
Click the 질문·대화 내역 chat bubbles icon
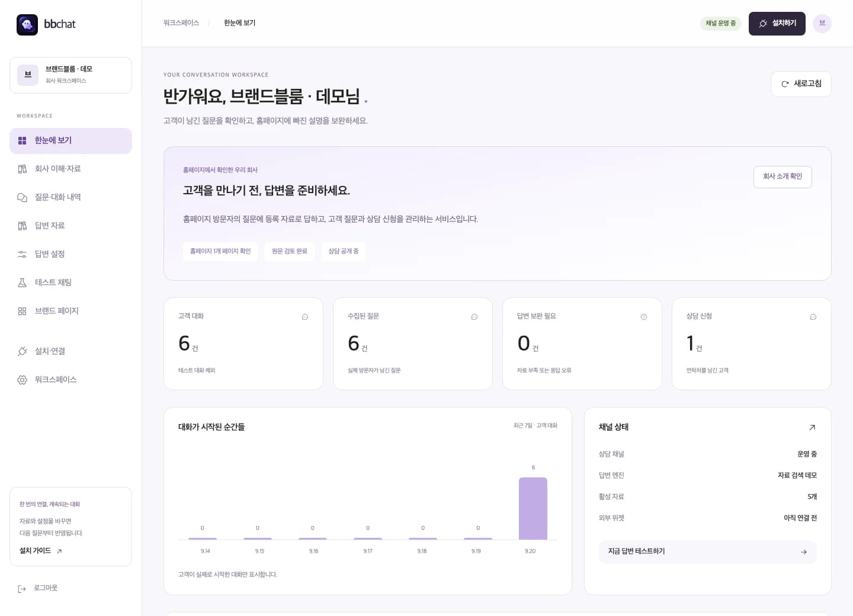coord(22,198)
